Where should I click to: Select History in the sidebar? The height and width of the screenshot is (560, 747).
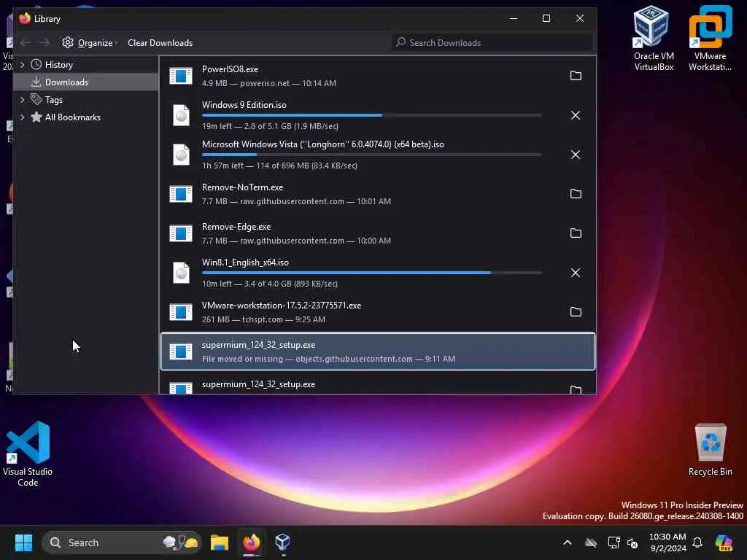pyautogui.click(x=58, y=64)
